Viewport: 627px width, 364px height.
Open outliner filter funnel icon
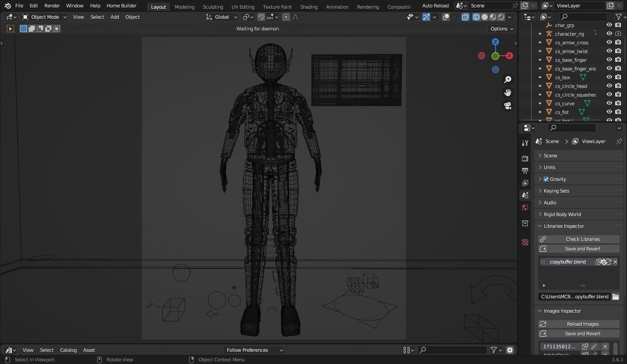pyautogui.click(x=619, y=17)
